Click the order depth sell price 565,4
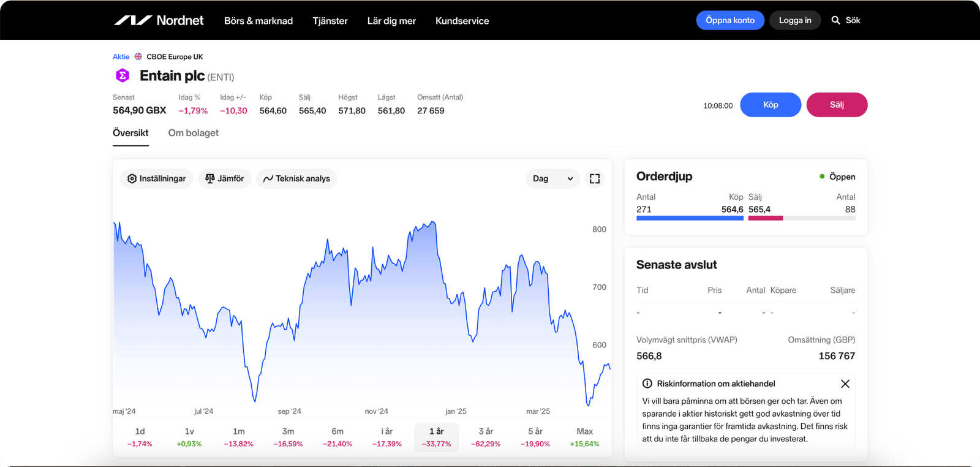The height and width of the screenshot is (467, 980). (759, 210)
